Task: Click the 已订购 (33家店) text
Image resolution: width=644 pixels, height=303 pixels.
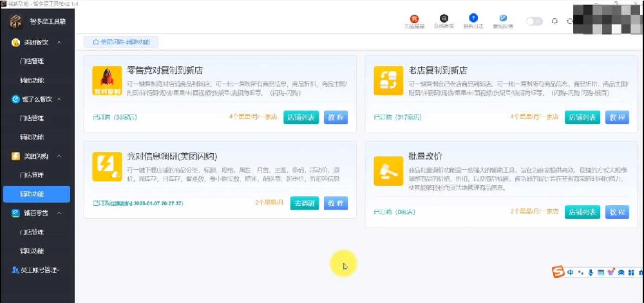Action: tap(115, 117)
